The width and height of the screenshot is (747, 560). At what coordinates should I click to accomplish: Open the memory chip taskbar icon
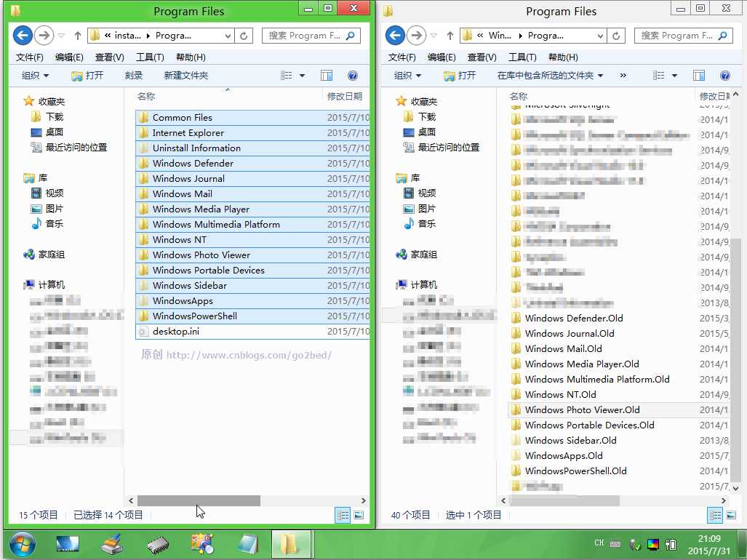coord(158,545)
